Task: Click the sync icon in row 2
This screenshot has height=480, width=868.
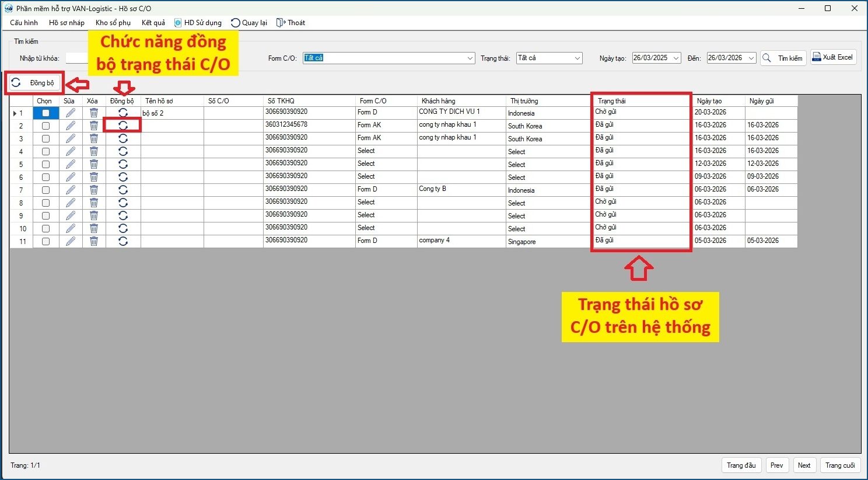Action: click(123, 126)
